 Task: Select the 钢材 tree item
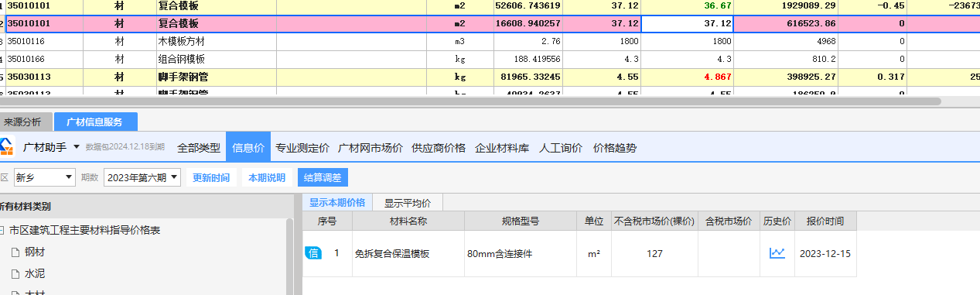tap(36, 252)
